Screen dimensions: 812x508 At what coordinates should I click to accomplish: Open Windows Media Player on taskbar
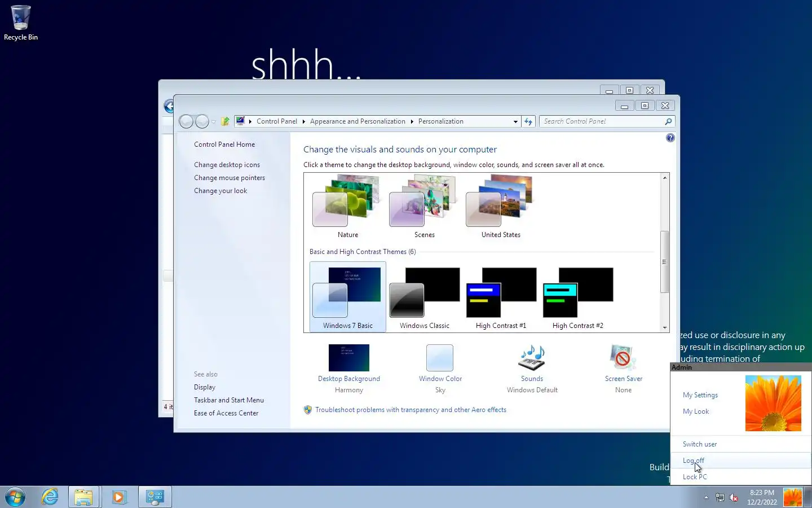(x=118, y=497)
